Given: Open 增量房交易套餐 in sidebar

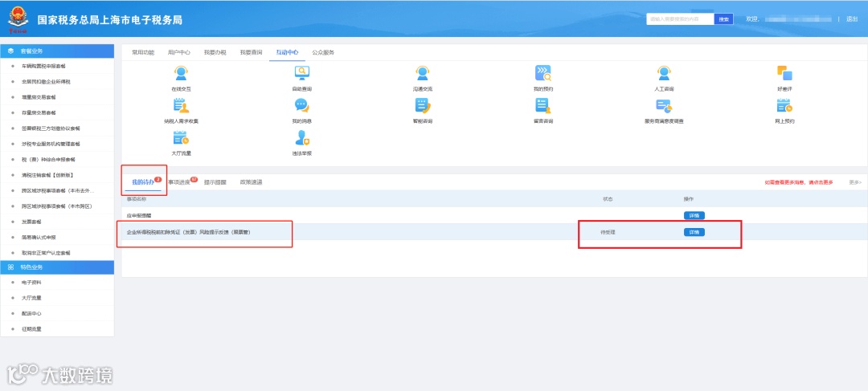Looking at the screenshot, I should click(39, 97).
